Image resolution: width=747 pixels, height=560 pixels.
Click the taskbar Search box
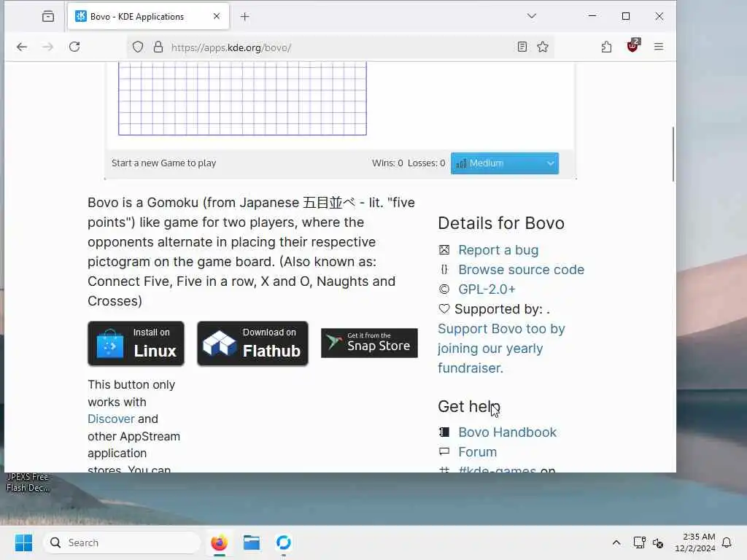point(122,542)
